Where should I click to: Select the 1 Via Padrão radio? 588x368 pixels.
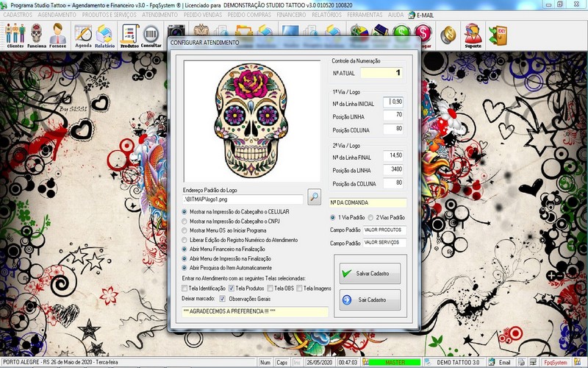click(333, 217)
